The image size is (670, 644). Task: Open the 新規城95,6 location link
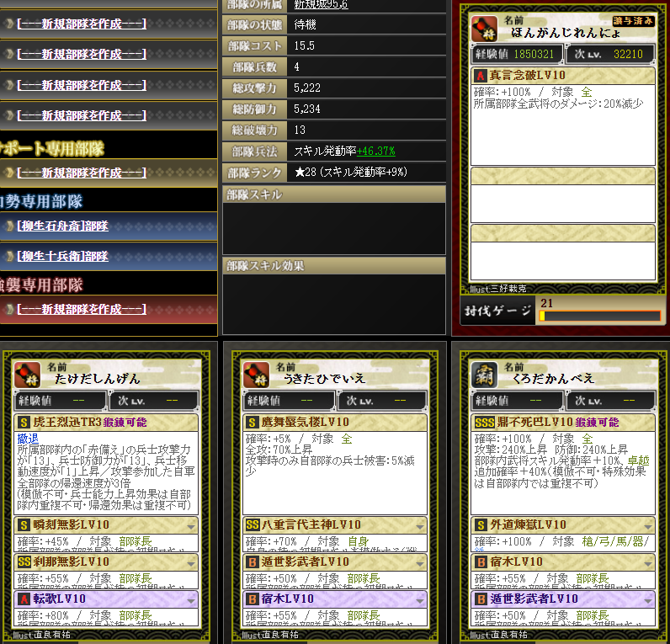(x=321, y=5)
